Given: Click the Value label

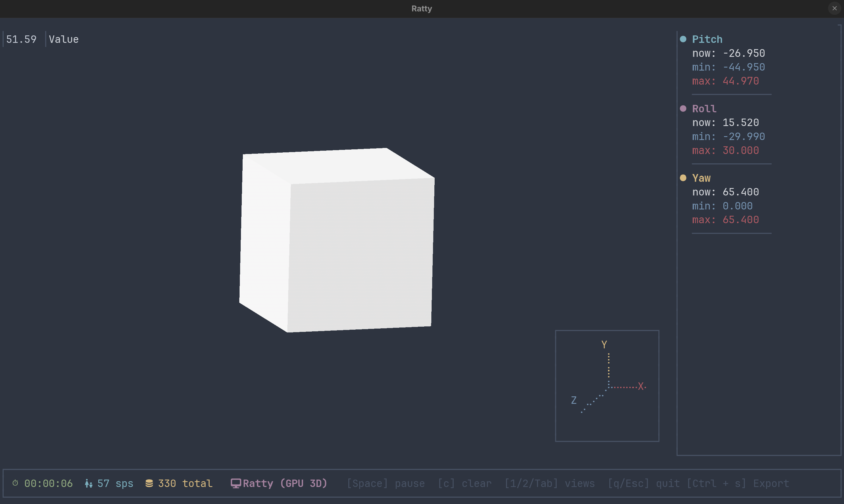Looking at the screenshot, I should [x=63, y=40].
